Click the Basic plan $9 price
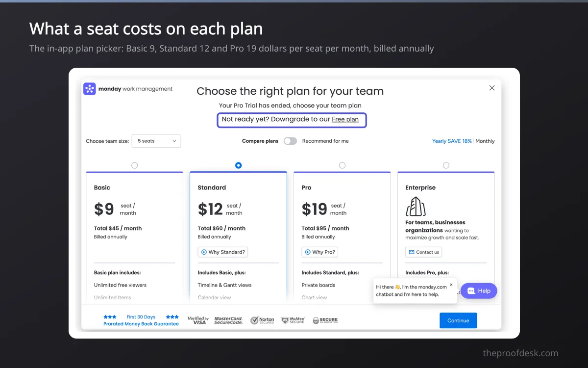 click(104, 210)
